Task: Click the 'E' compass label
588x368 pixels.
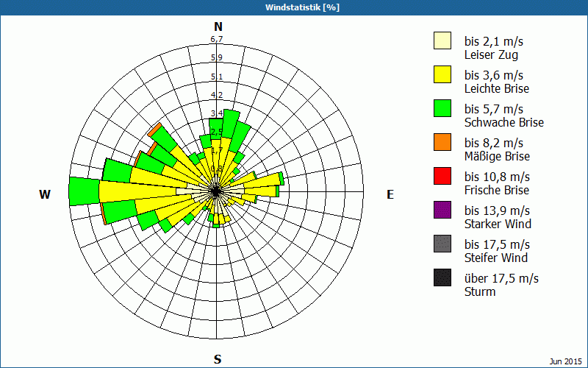Action: click(x=390, y=194)
